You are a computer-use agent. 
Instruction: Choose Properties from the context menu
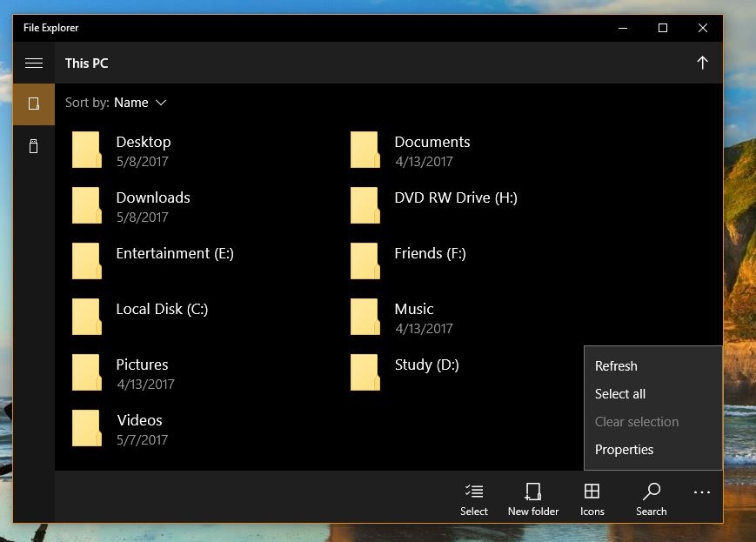(x=624, y=449)
